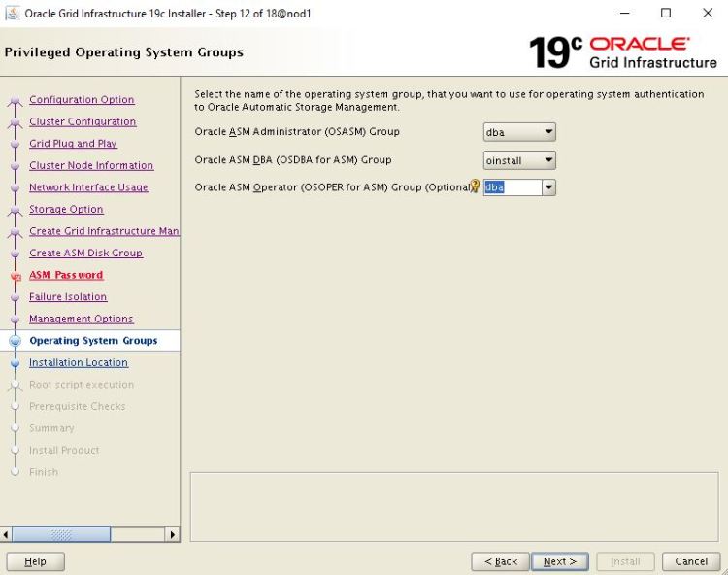Click the step icon beside Storage Option
Image resolution: width=728 pixels, height=575 pixels.
point(15,210)
